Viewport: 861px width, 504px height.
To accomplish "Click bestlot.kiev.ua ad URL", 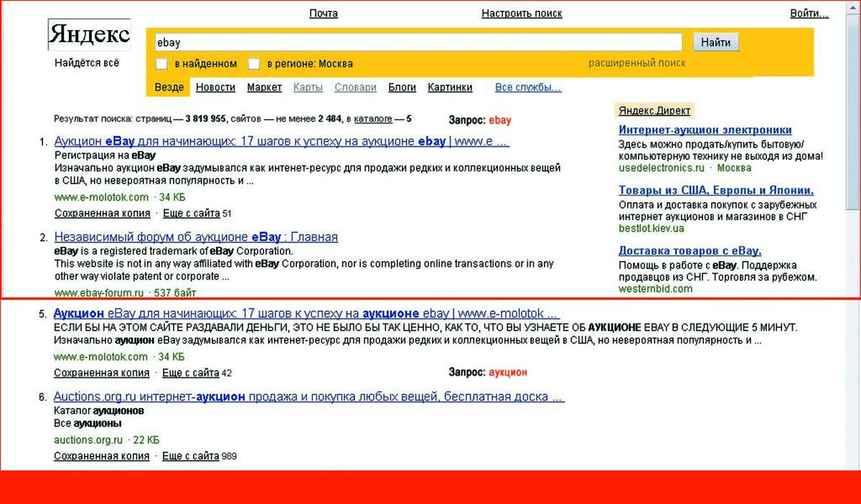I will [x=651, y=228].
